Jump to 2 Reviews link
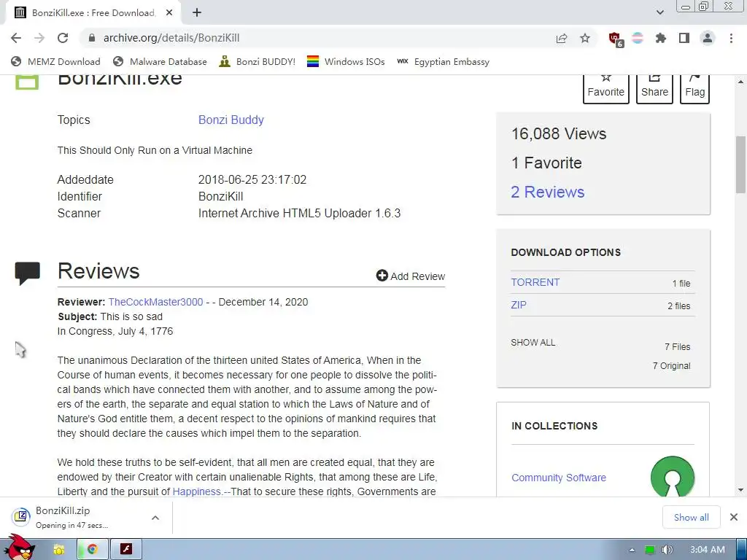 tap(547, 192)
